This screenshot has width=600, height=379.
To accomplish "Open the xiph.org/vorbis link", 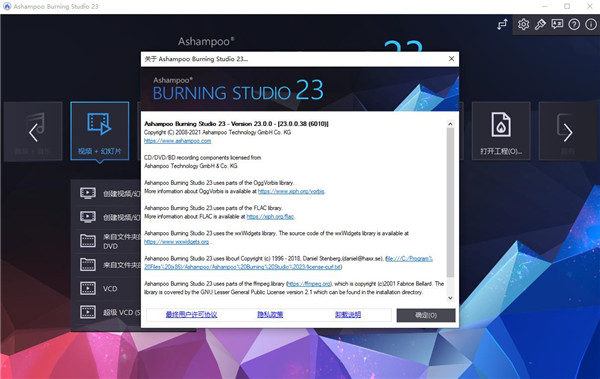I will [x=291, y=191].
